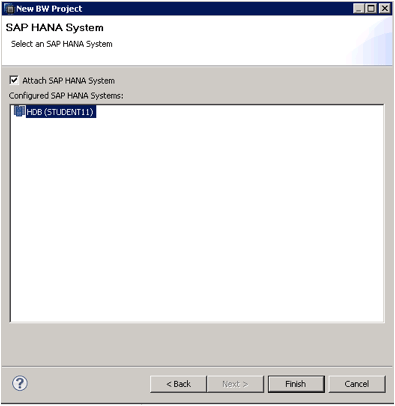Open help with the question mark icon
395x406 pixels.
(20, 384)
